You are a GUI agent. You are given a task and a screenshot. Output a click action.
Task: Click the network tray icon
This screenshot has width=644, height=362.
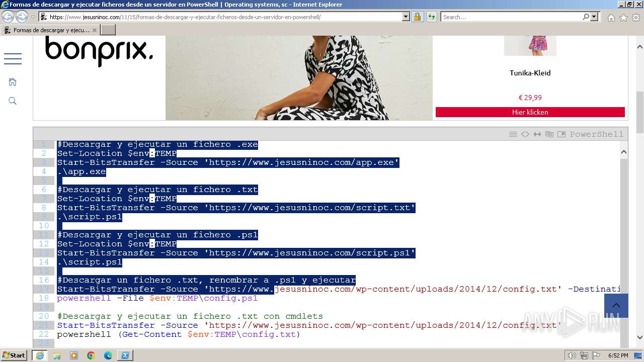tap(584, 355)
